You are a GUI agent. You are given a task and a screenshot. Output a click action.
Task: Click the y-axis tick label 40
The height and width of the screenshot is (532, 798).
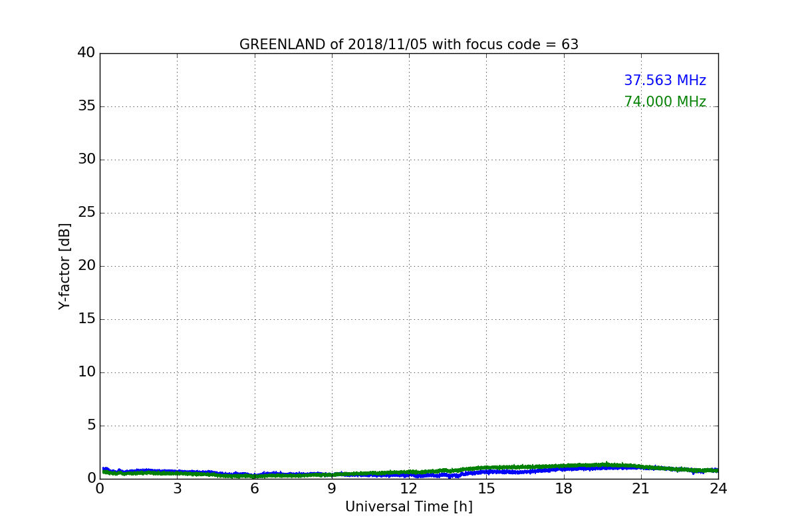click(86, 53)
